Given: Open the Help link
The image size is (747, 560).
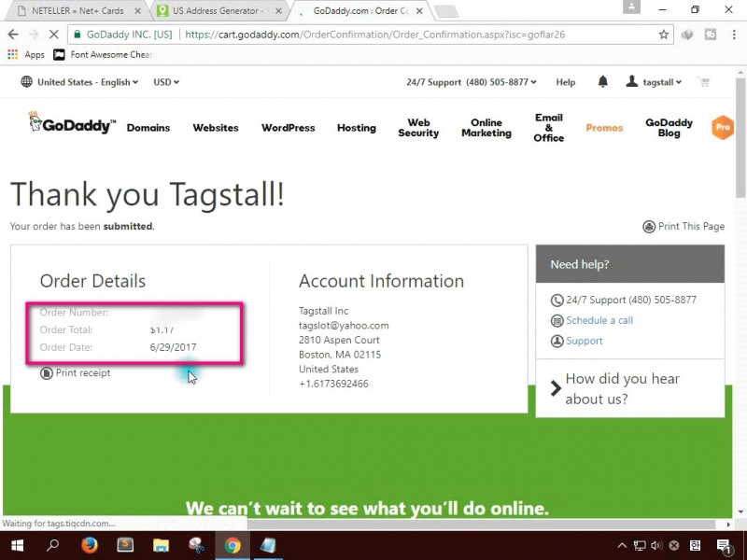Looking at the screenshot, I should [566, 82].
